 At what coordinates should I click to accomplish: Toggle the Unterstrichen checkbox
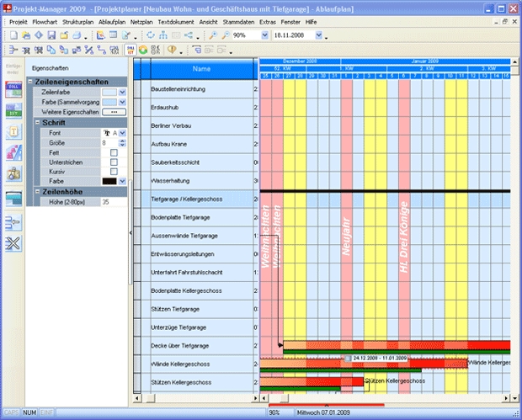[x=114, y=161]
